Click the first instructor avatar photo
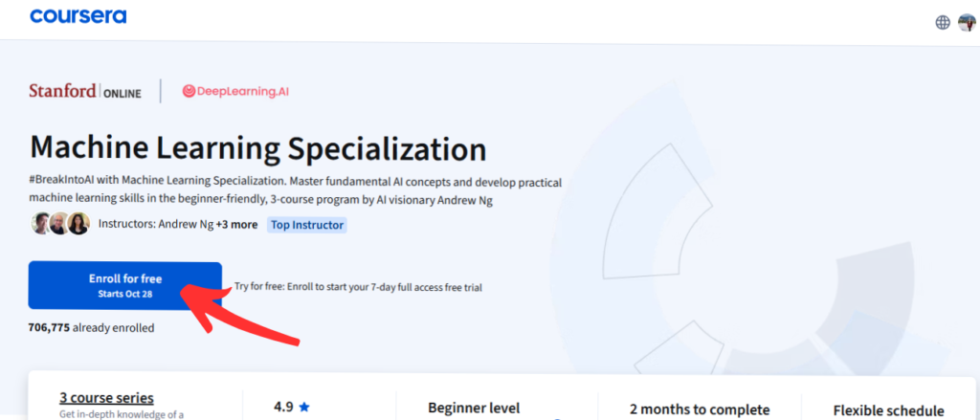Screen dimensions: 980x420 (42, 224)
